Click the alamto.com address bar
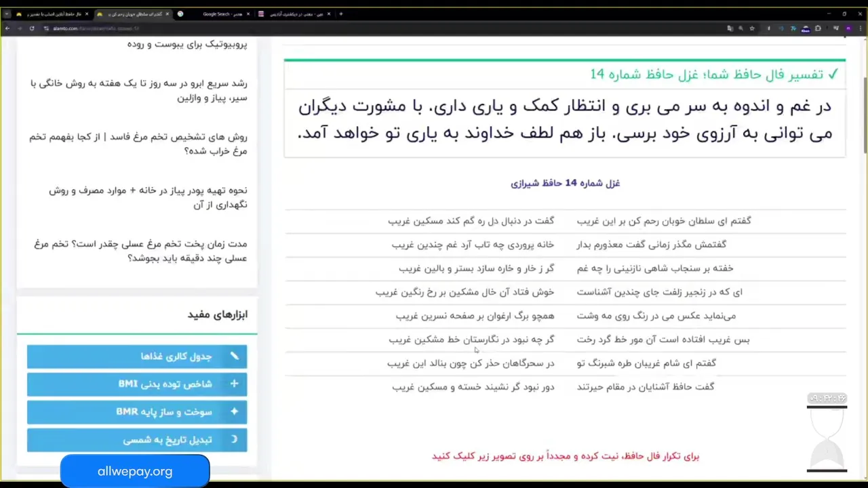 [380, 28]
